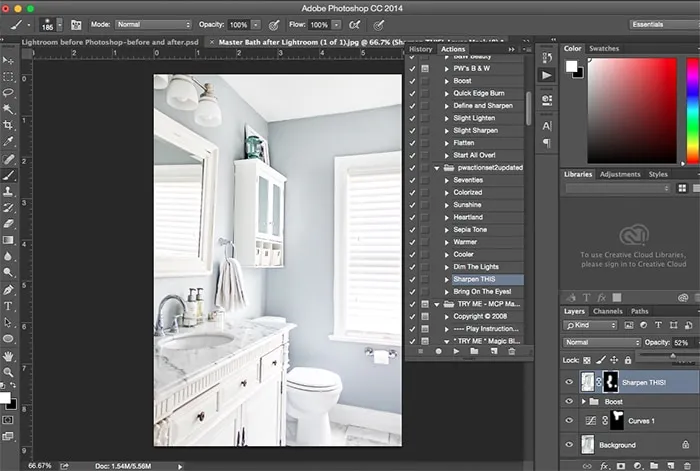The width and height of the screenshot is (700, 471).
Task: Click the color picker gradient field
Action: pyautogui.click(x=632, y=111)
